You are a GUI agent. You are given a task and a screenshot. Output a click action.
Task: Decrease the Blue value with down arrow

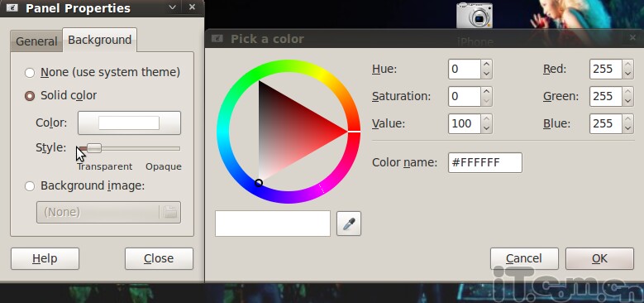coord(627,128)
